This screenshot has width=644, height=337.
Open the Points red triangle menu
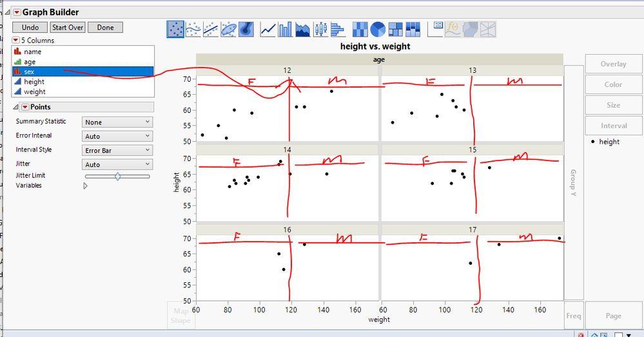point(25,107)
